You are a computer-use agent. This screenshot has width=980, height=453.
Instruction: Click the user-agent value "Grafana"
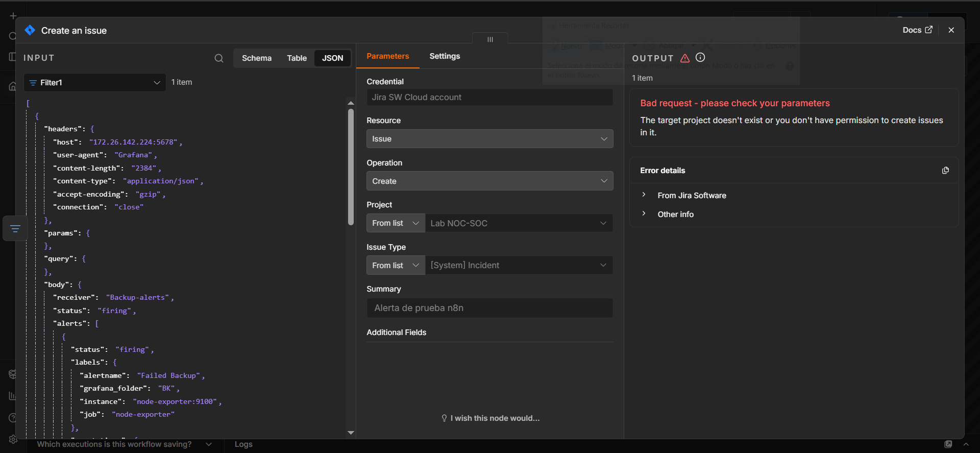click(133, 155)
